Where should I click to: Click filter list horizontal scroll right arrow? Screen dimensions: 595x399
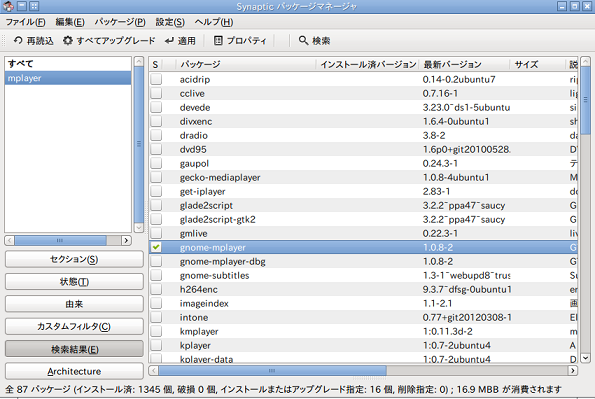[x=126, y=240]
